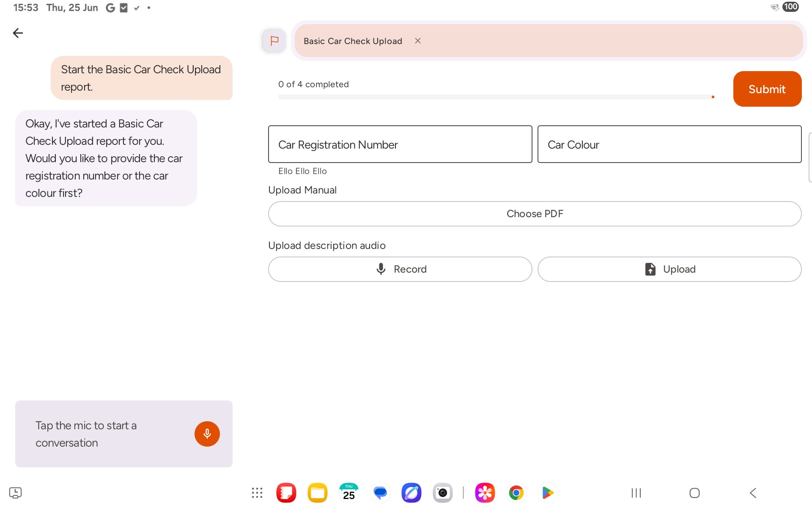Click the "0 of 4 completed" label

pos(313,84)
